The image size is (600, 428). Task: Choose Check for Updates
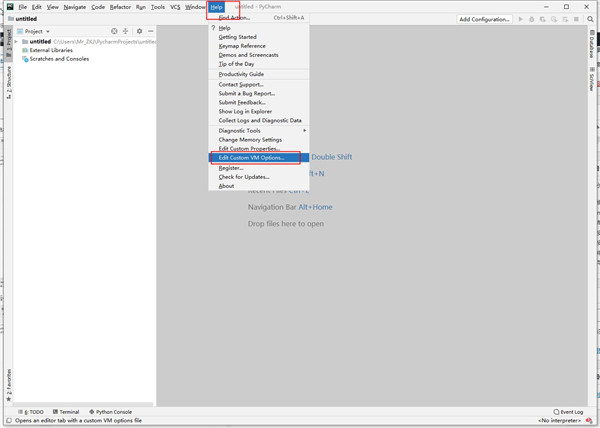[259, 177]
